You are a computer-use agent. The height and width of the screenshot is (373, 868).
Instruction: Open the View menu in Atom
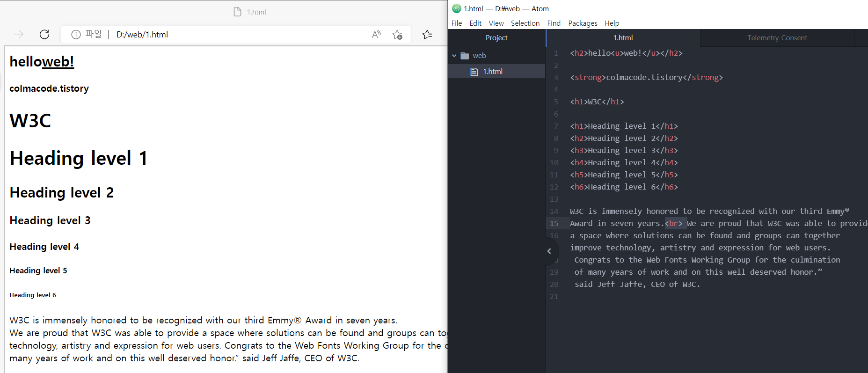(x=496, y=23)
